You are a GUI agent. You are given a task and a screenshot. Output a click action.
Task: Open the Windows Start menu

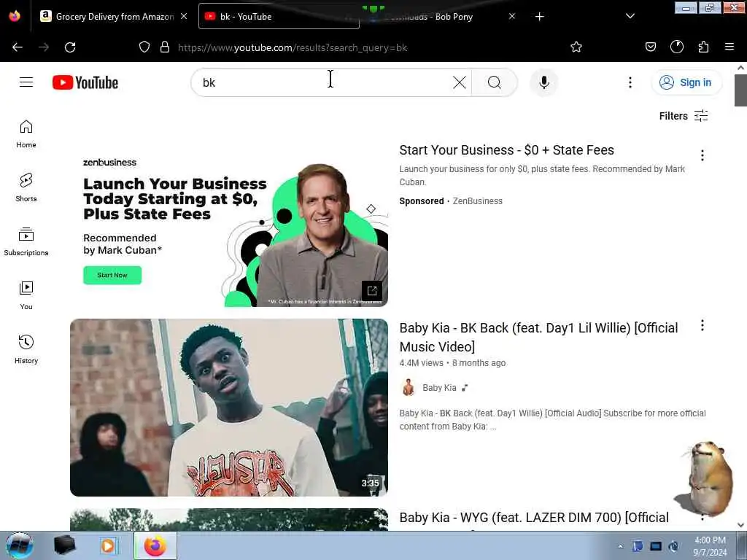(x=19, y=545)
